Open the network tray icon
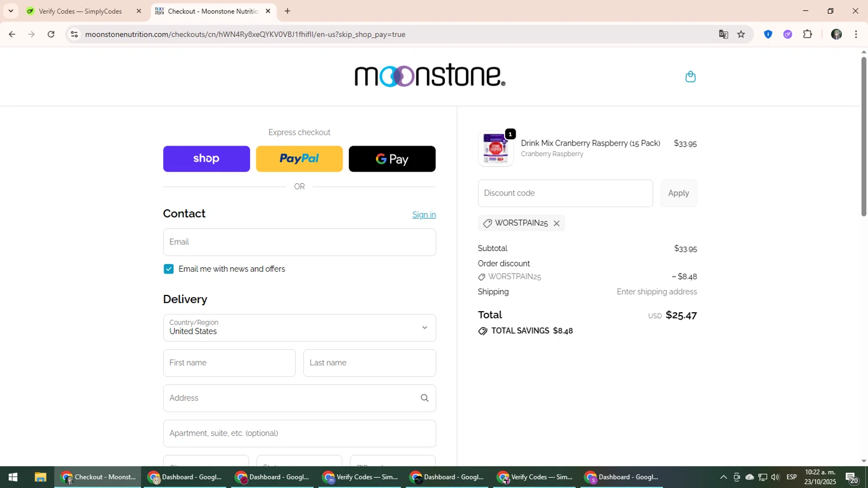The image size is (868, 488). 763,477
